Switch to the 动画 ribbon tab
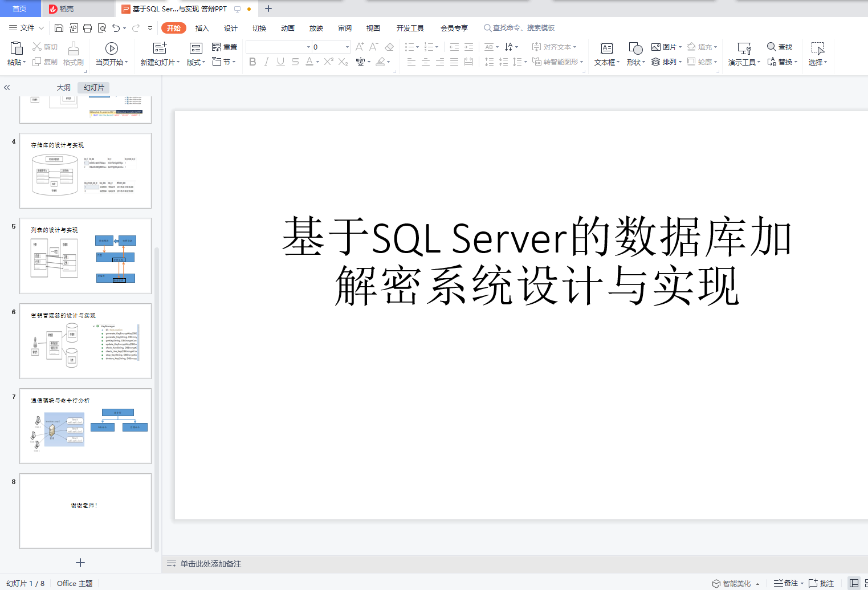The image size is (868, 590). coord(288,28)
